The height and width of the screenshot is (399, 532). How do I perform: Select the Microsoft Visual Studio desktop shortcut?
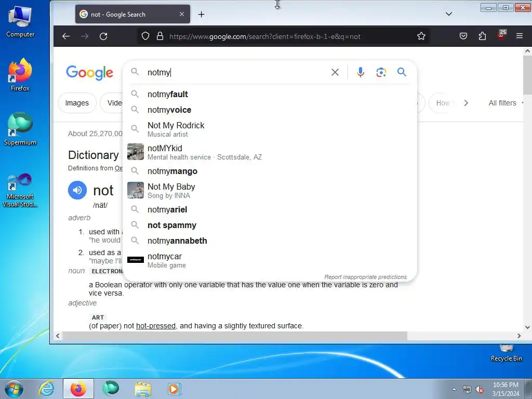coord(20,190)
